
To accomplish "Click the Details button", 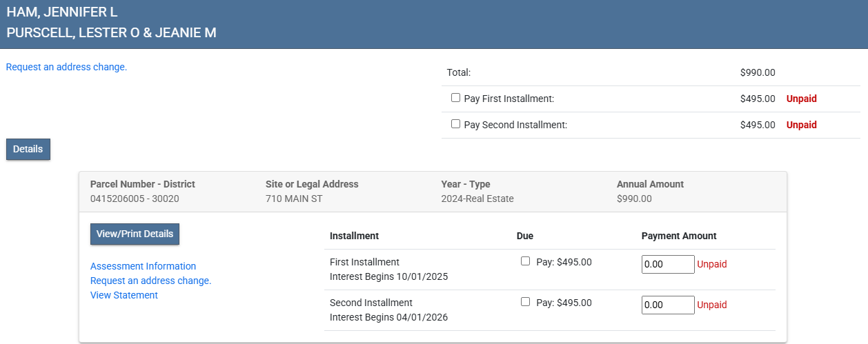I will click(x=28, y=149).
